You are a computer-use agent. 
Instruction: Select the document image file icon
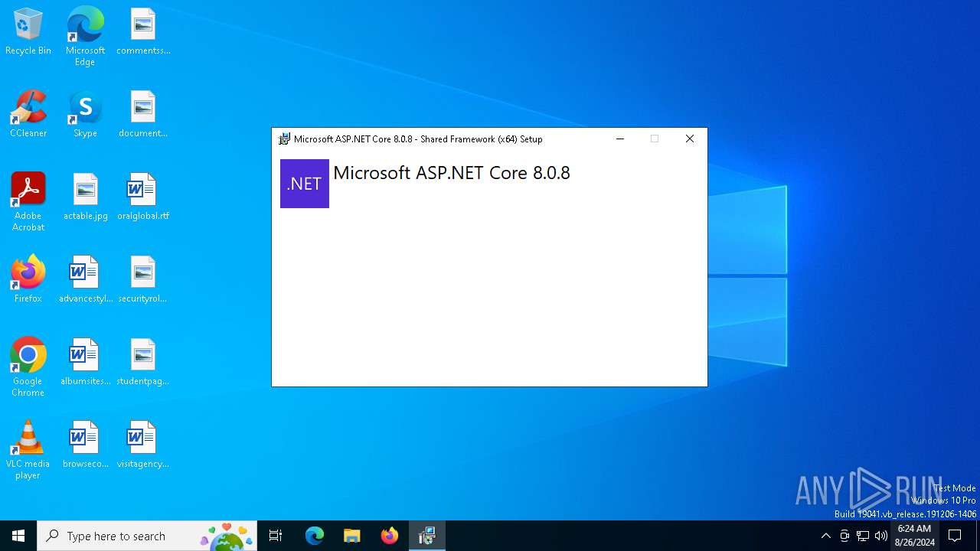143,115
